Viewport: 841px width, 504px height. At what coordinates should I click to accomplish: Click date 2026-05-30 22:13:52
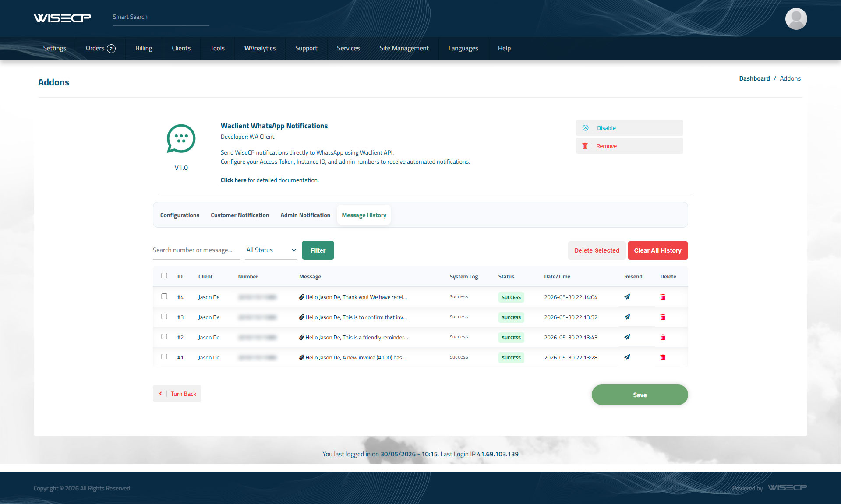click(571, 317)
